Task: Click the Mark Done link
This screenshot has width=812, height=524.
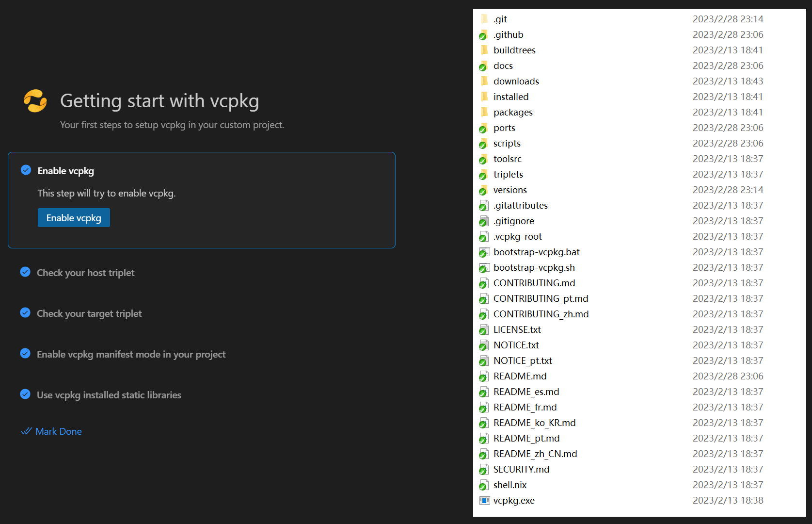Action: tap(59, 431)
